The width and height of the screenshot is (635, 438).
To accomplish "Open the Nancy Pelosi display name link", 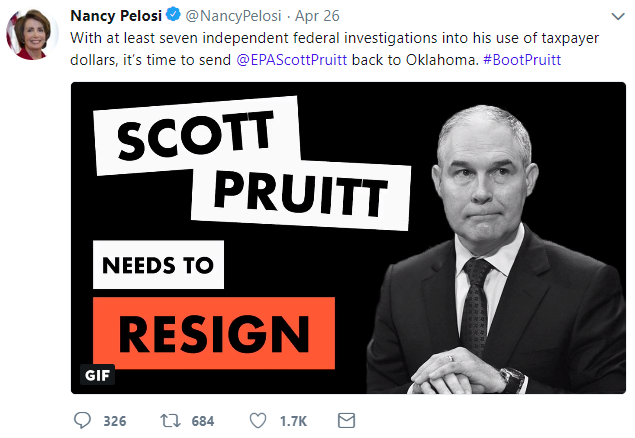I will click(116, 16).
